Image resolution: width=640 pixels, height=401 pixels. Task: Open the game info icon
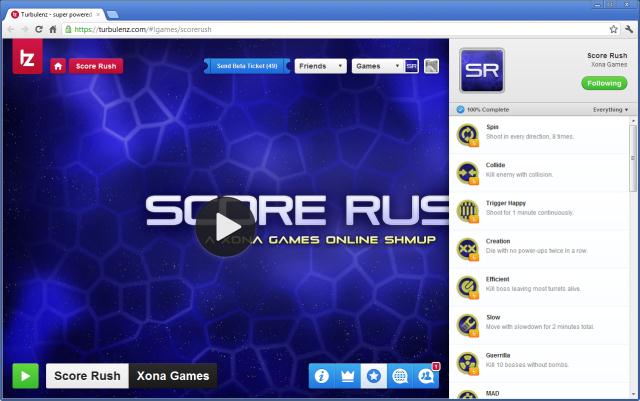(322, 376)
